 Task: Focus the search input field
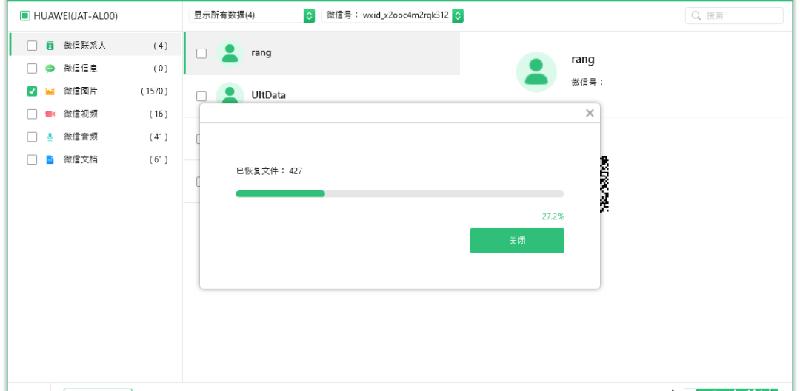coord(734,15)
